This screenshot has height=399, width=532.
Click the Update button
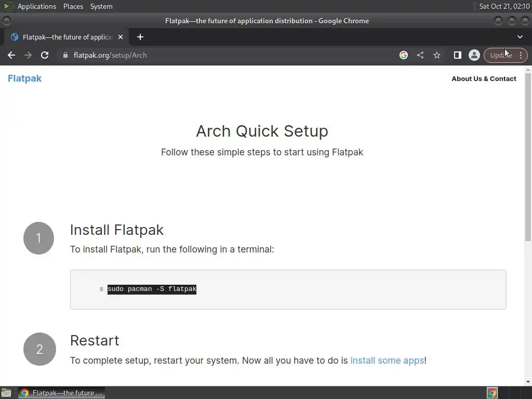pos(500,55)
